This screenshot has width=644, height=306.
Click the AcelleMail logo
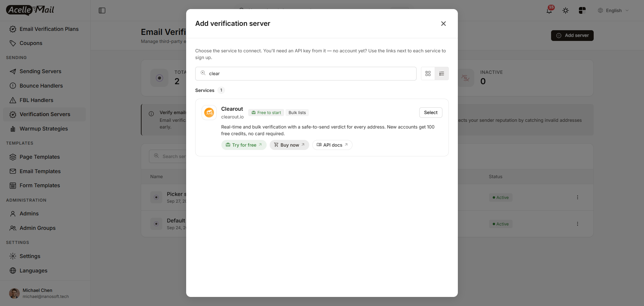coord(30,10)
